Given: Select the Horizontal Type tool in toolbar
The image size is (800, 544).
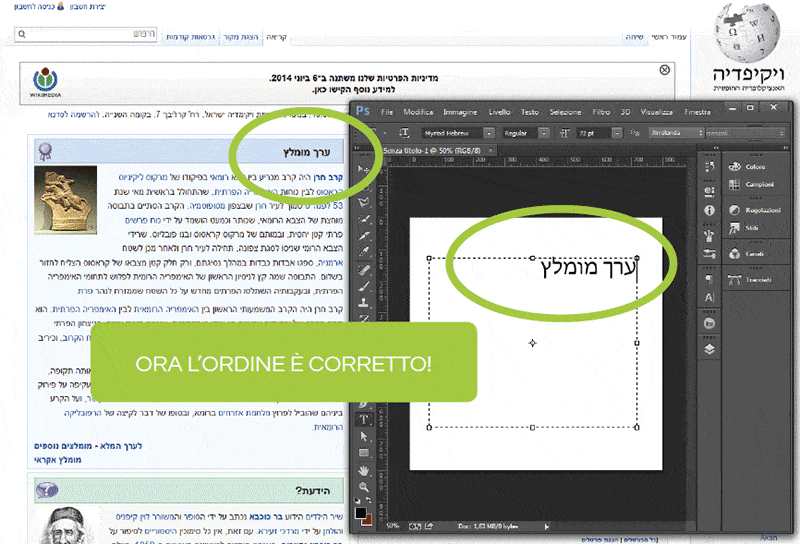Looking at the screenshot, I should (x=365, y=420).
